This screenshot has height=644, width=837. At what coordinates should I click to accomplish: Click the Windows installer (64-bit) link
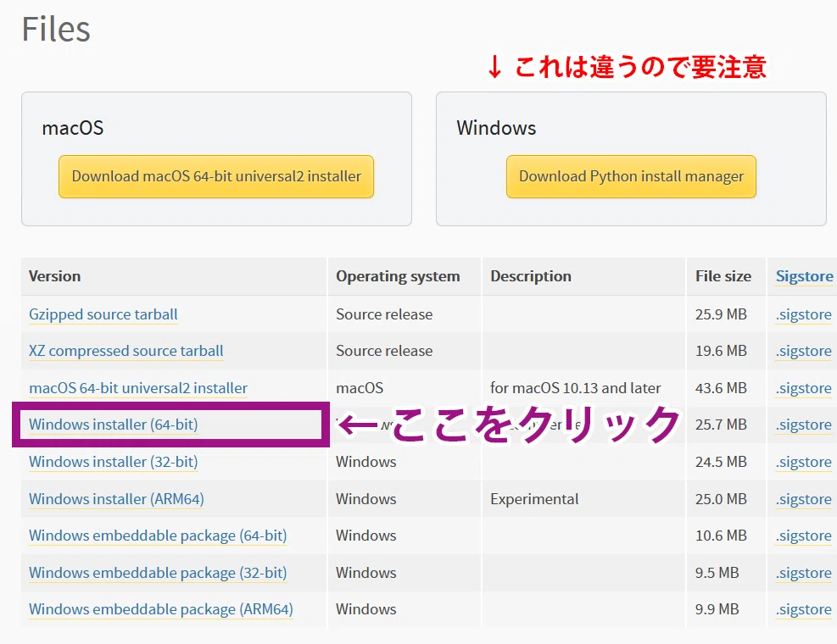113,425
